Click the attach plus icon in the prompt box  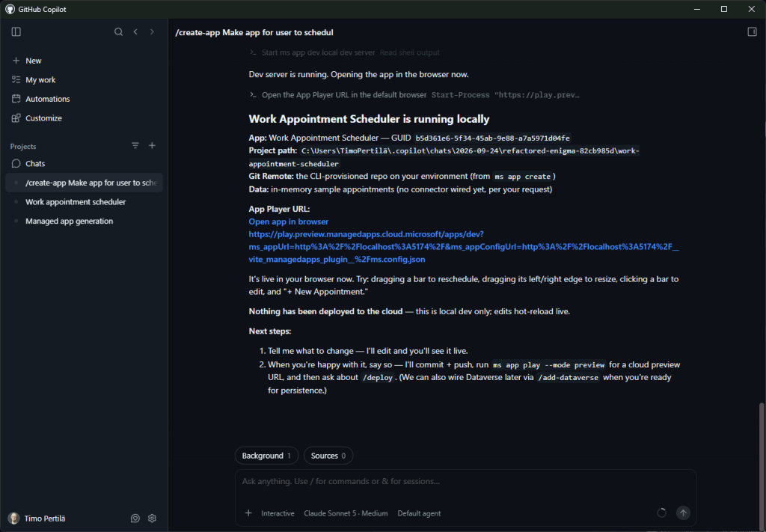[248, 513]
